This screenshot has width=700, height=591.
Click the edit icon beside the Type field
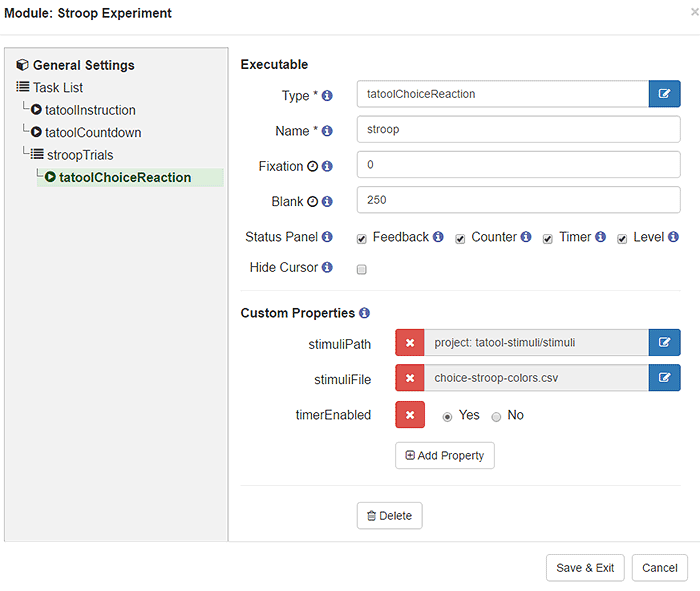pyautogui.click(x=664, y=94)
